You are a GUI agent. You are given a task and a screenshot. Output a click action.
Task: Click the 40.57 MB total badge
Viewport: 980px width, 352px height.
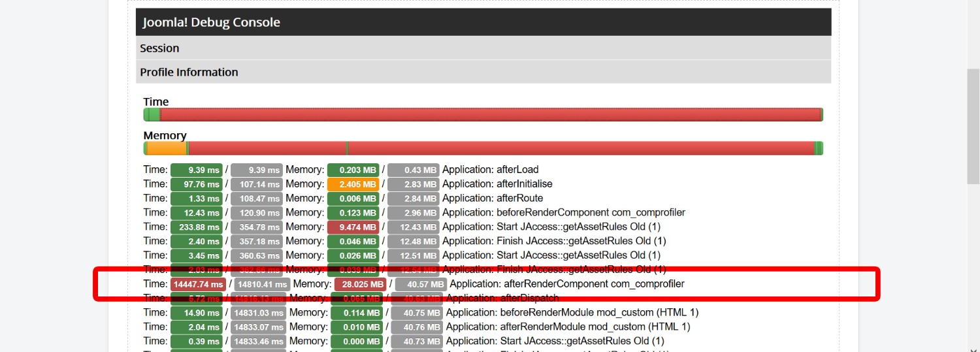click(x=421, y=285)
